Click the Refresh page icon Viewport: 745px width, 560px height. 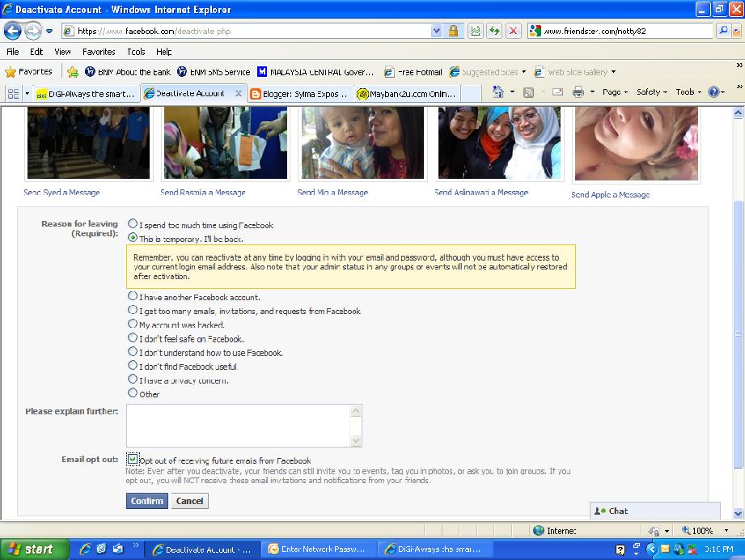click(x=494, y=32)
